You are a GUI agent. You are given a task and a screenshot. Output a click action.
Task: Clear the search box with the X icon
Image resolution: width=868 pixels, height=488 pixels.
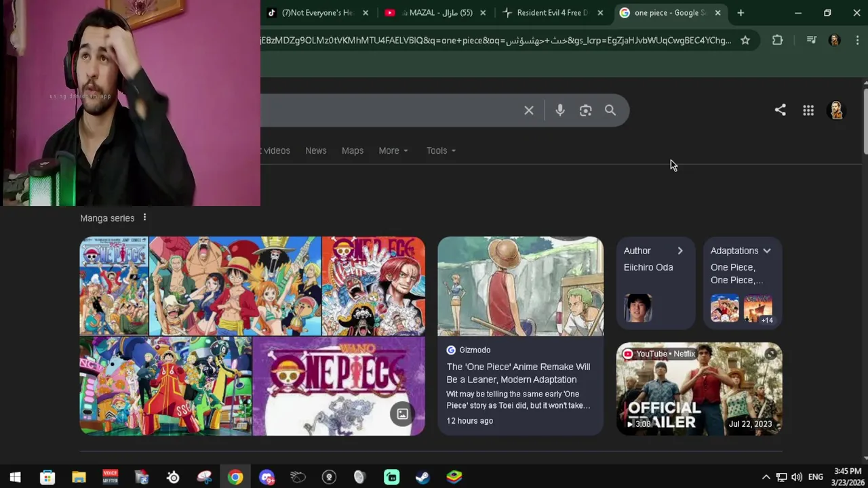(x=529, y=110)
